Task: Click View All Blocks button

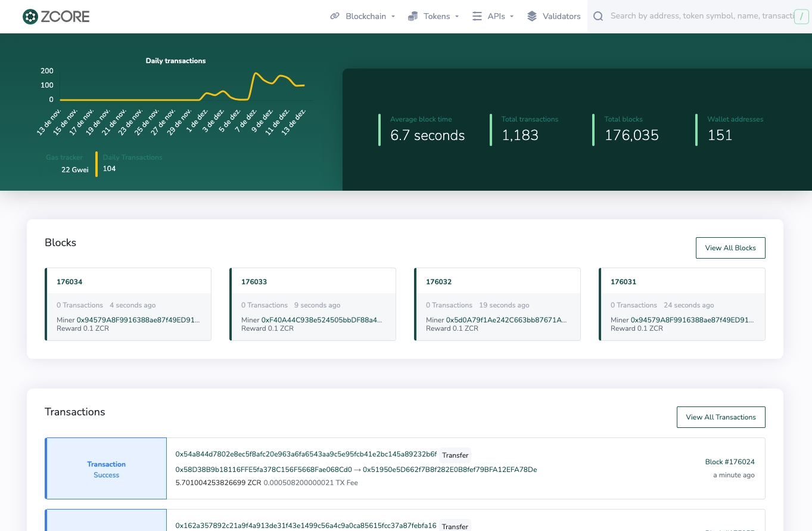Action: coord(730,248)
